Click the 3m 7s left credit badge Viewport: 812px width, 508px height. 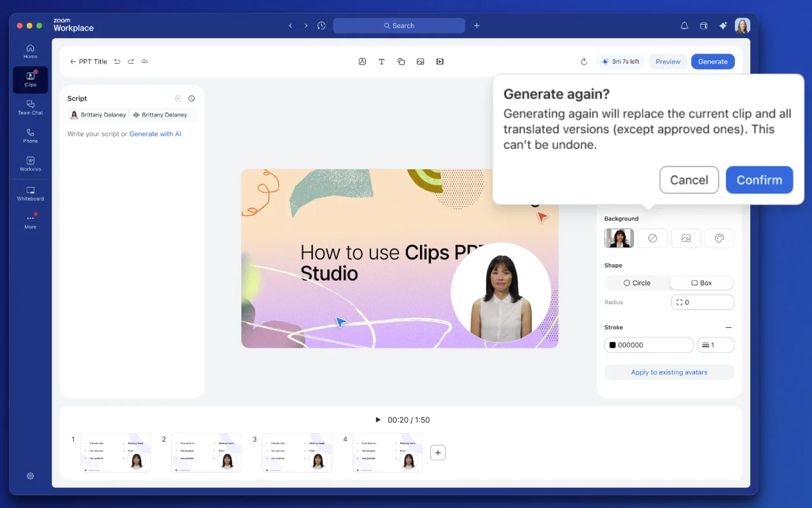coord(620,62)
